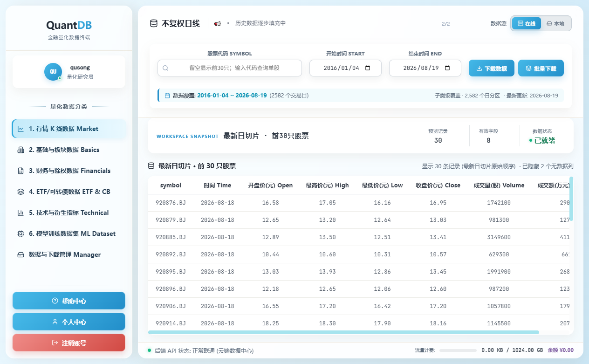589x364 pixels.
Task: Click the 成交量(股) Volume column header
Action: click(499, 185)
